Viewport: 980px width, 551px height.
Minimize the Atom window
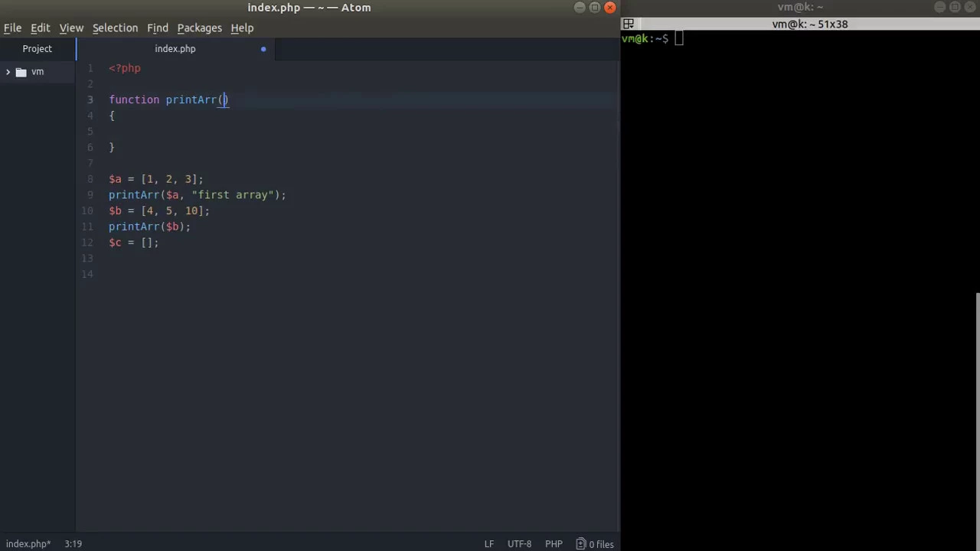580,8
